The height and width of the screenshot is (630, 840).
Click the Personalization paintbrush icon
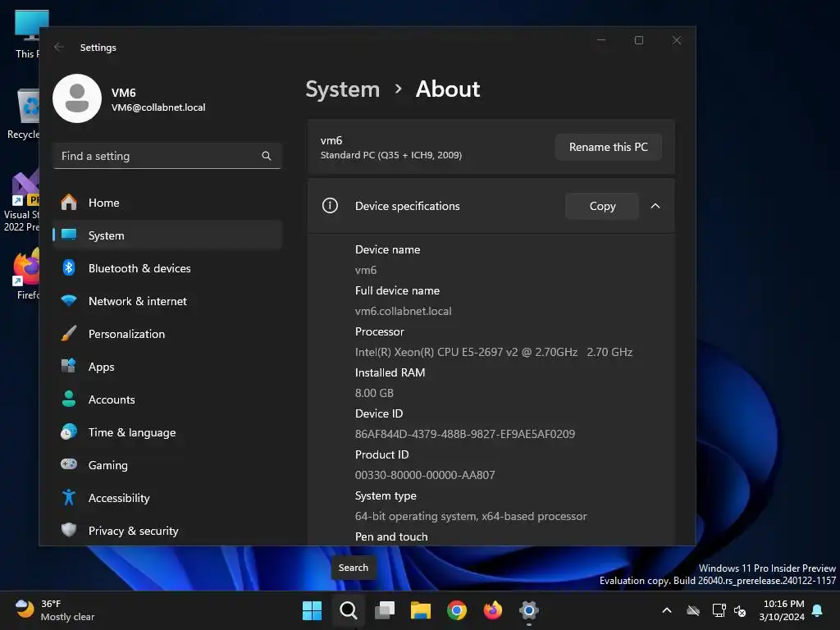tap(69, 333)
